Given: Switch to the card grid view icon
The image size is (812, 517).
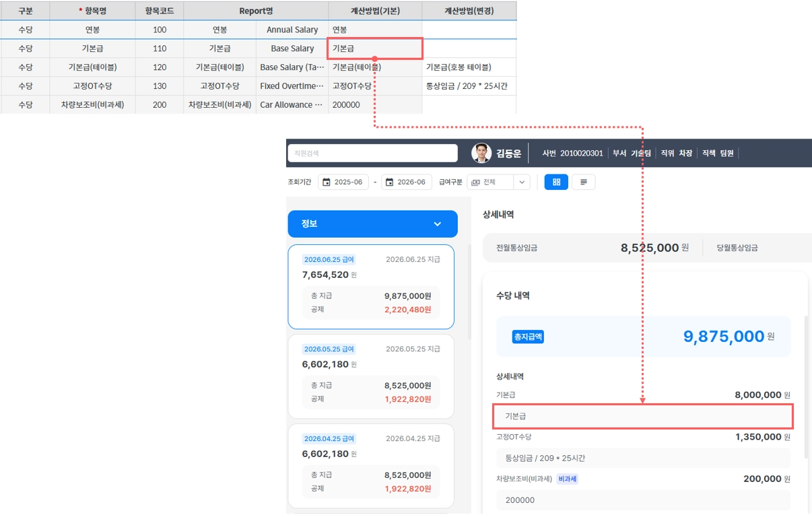Looking at the screenshot, I should coord(556,182).
